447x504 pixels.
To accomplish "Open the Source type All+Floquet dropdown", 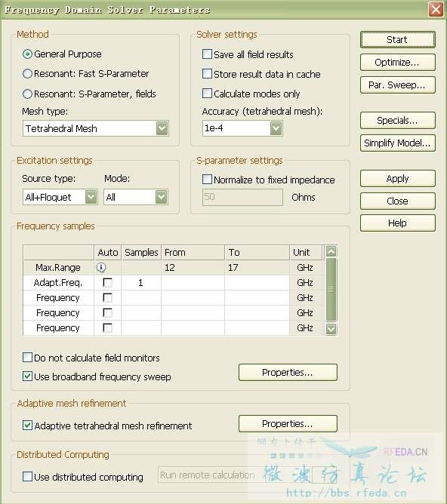I will 91,197.
